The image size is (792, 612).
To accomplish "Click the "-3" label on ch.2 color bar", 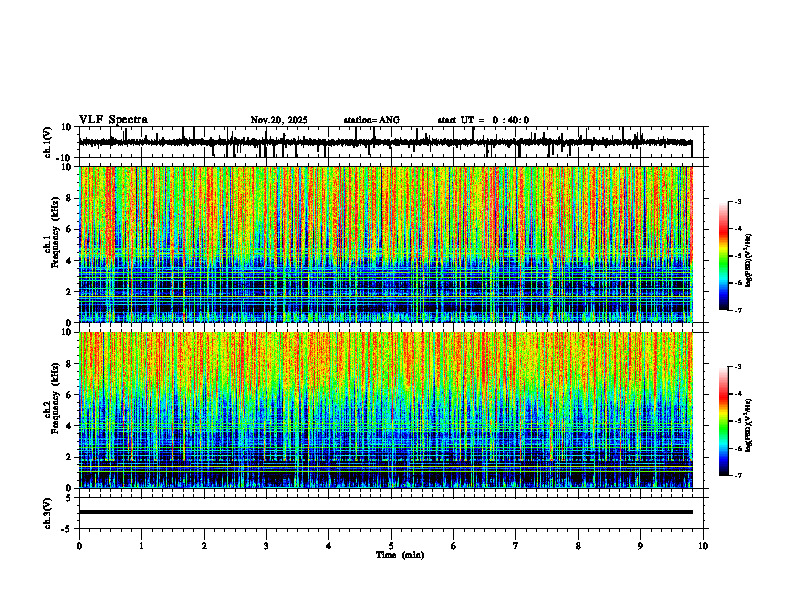I will [x=738, y=367].
